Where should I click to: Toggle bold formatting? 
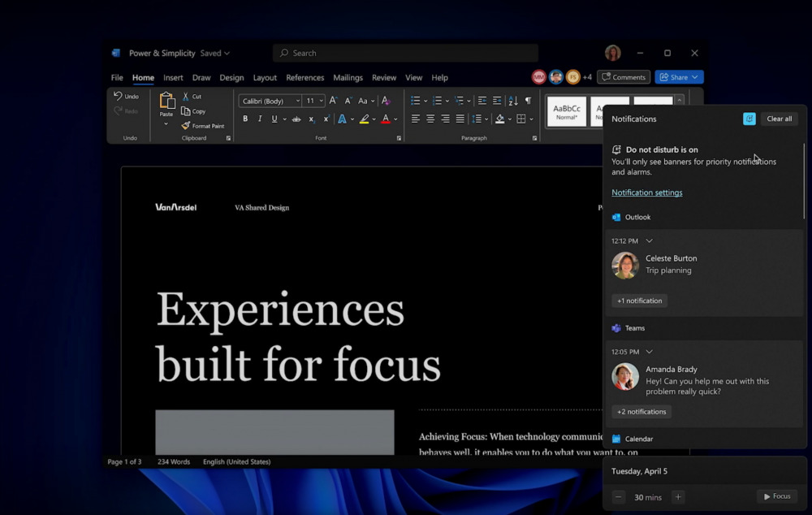pyautogui.click(x=245, y=118)
